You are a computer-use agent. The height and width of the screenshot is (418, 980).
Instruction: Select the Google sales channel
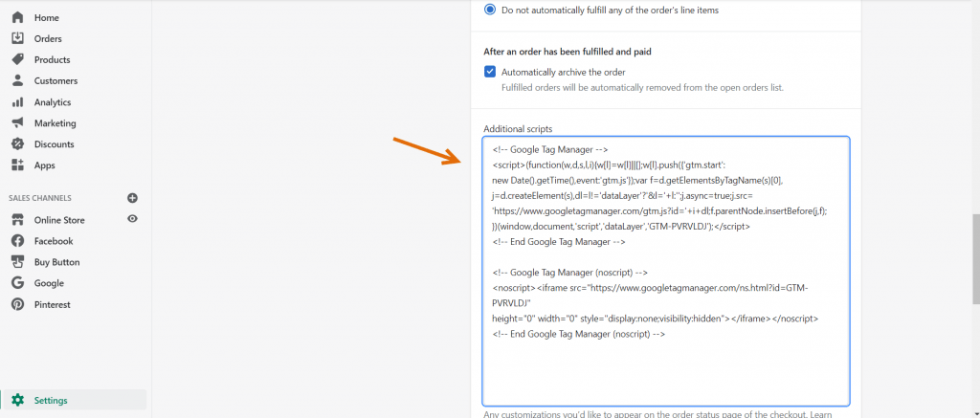click(x=49, y=283)
